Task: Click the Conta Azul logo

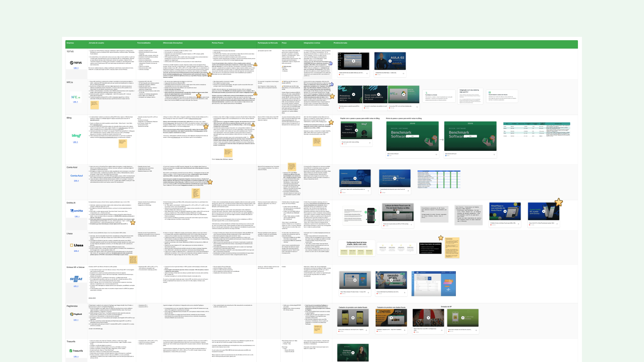Action: (76, 176)
